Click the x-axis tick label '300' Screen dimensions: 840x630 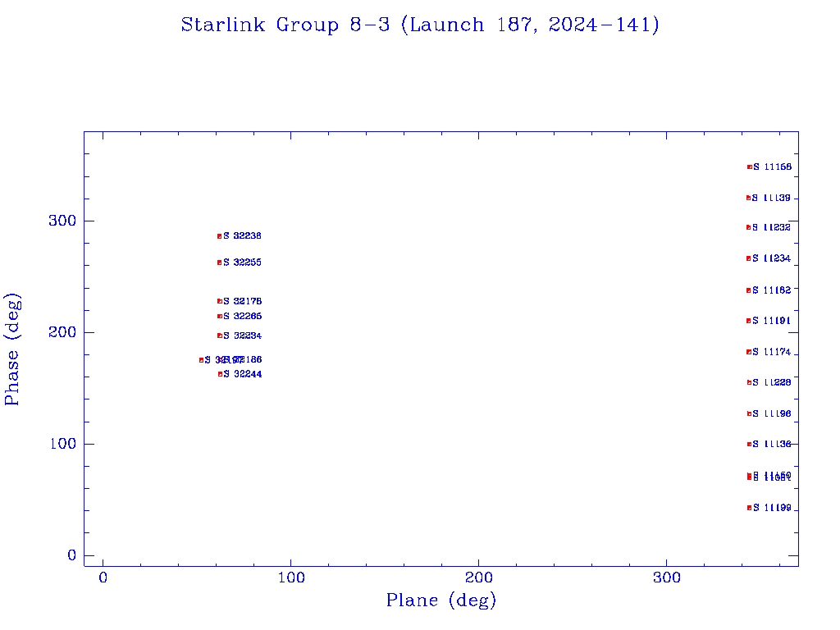666,577
